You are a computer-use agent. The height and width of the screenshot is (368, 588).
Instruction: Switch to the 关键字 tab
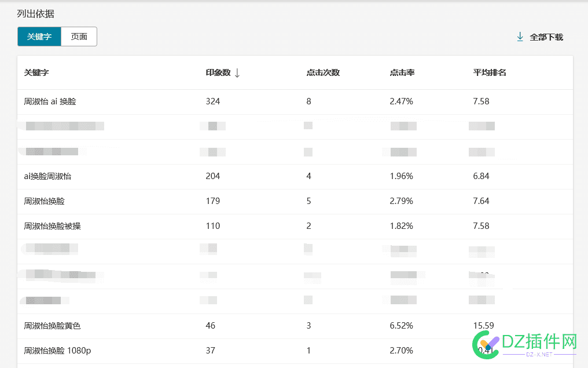tap(39, 37)
